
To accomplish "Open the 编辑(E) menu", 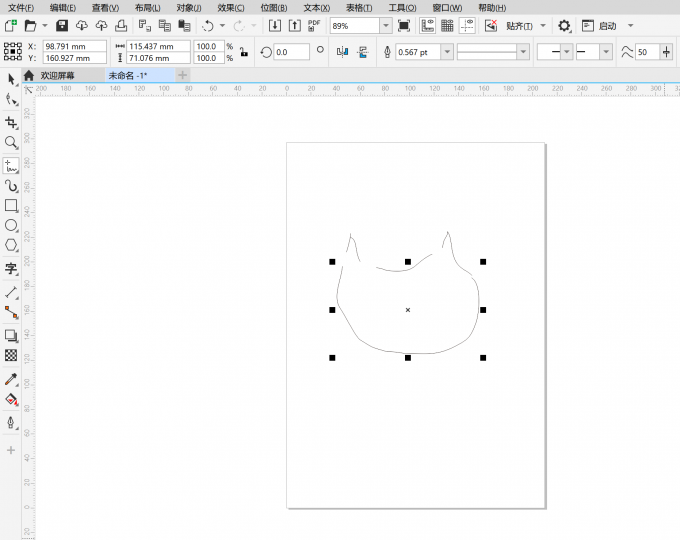I will [x=63, y=8].
